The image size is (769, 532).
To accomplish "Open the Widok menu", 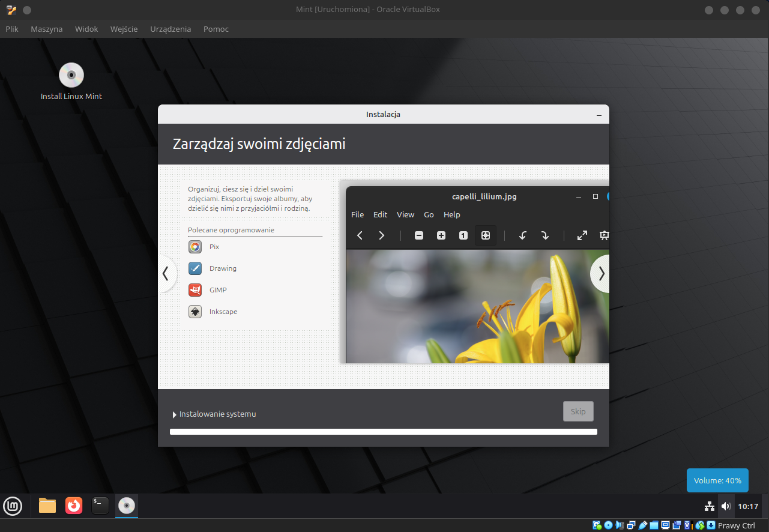I will pos(86,29).
